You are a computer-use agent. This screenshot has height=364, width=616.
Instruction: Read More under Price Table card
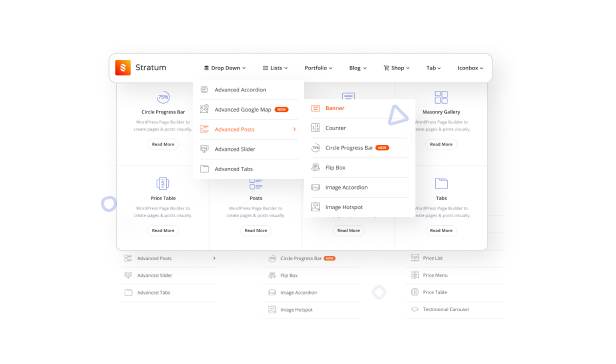point(163,230)
